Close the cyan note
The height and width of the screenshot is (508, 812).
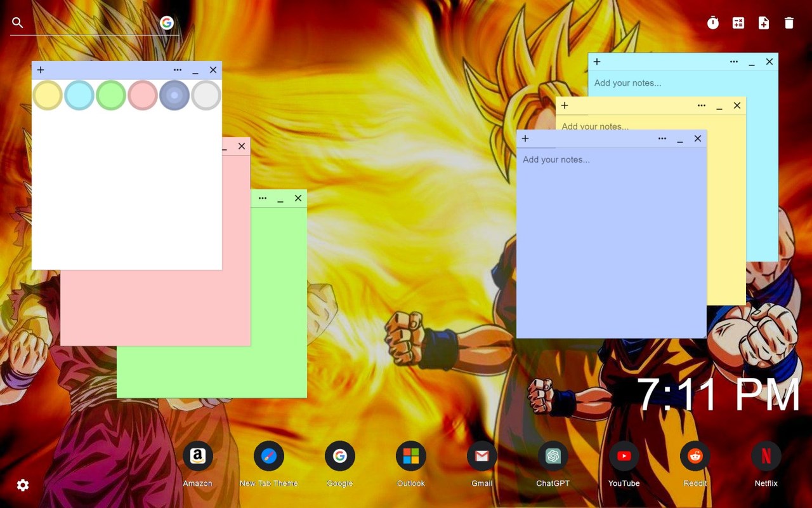(769, 62)
